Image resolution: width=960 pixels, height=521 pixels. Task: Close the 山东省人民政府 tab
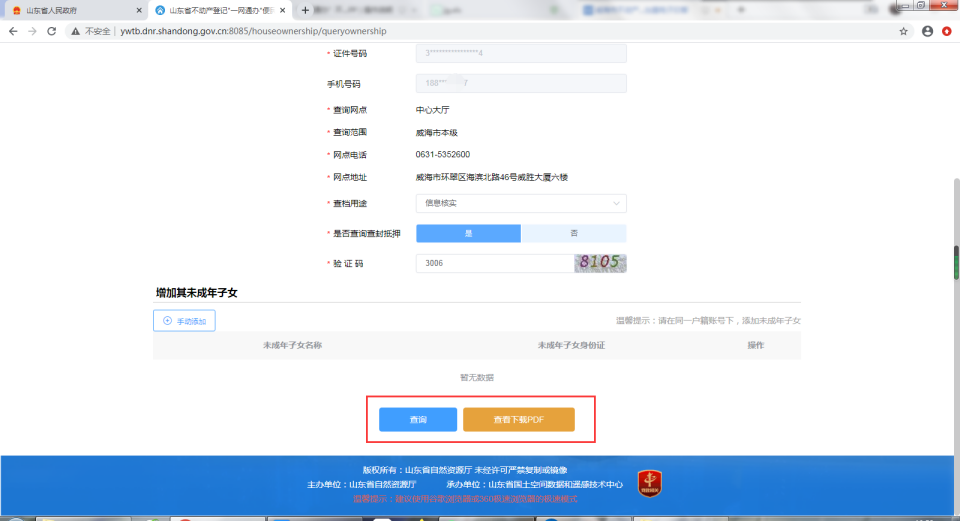tap(138, 10)
